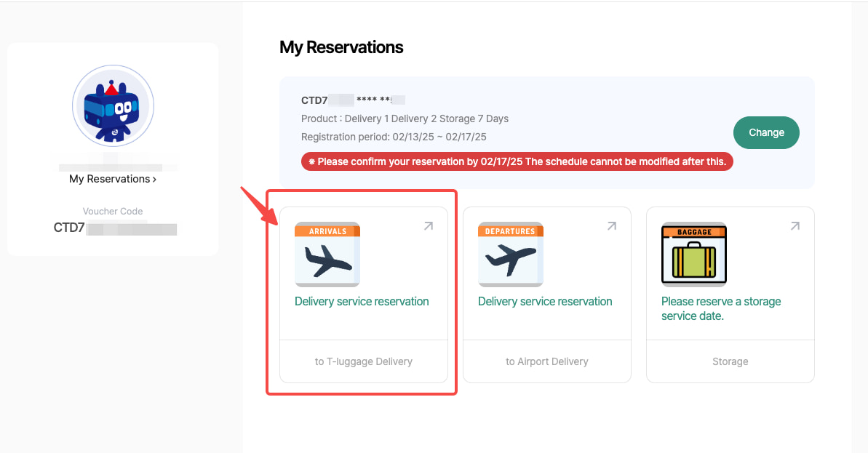This screenshot has width=868, height=453.
Task: Click the "to T-luggage Delivery" card footer
Action: pos(364,361)
